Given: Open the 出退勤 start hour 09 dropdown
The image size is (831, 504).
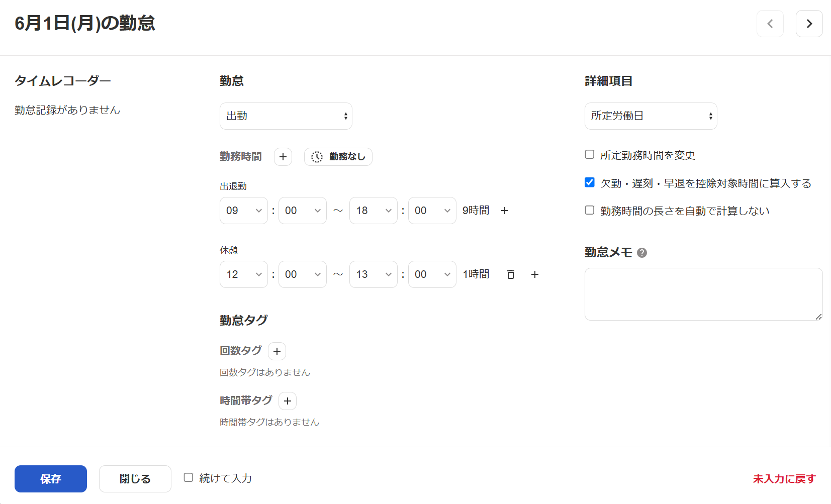Looking at the screenshot, I should tap(244, 211).
